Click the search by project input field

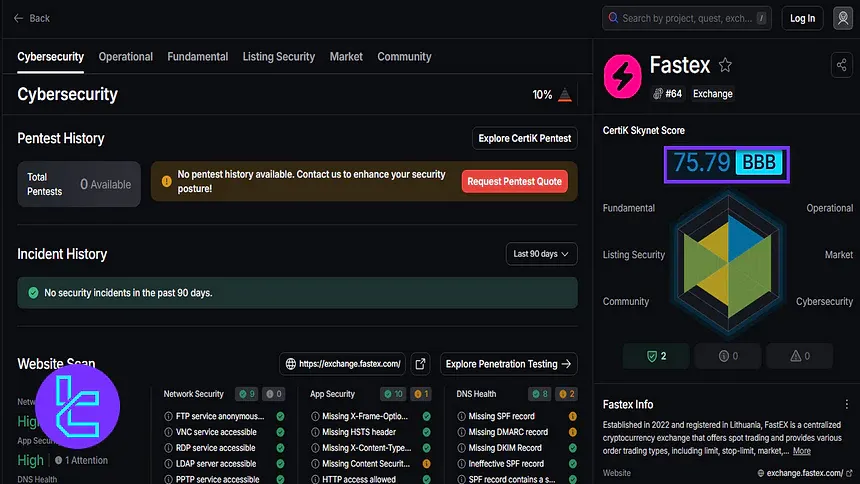pos(686,18)
